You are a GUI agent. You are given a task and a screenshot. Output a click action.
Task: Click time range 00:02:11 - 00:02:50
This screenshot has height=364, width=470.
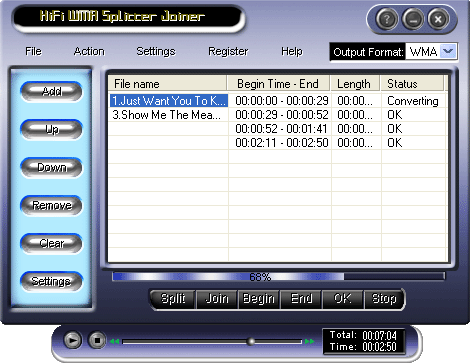point(282,143)
